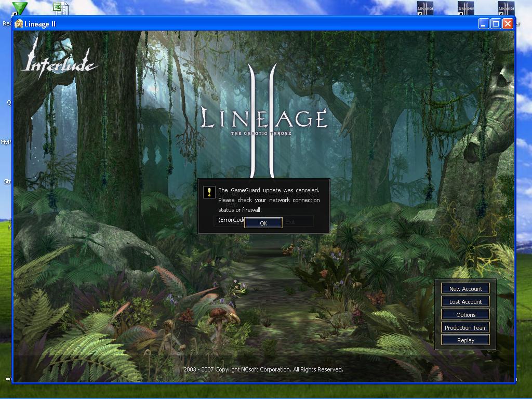Click OK in the GameGuard error dialog
This screenshot has width=532, height=399.
[x=263, y=223]
